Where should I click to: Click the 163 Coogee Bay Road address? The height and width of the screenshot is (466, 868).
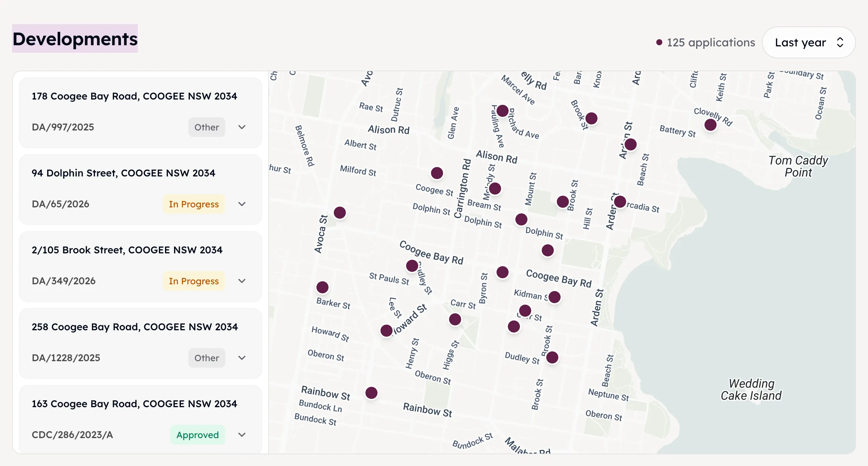click(134, 404)
